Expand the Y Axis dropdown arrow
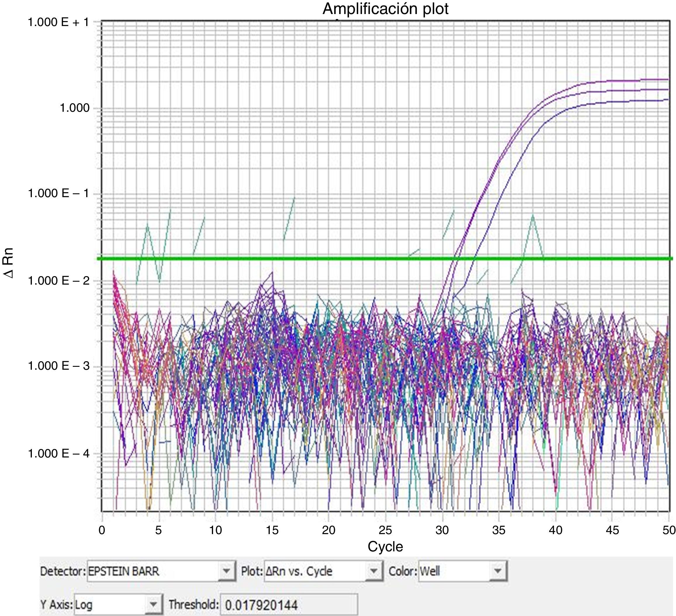This screenshot has height=616, width=676. tap(153, 605)
